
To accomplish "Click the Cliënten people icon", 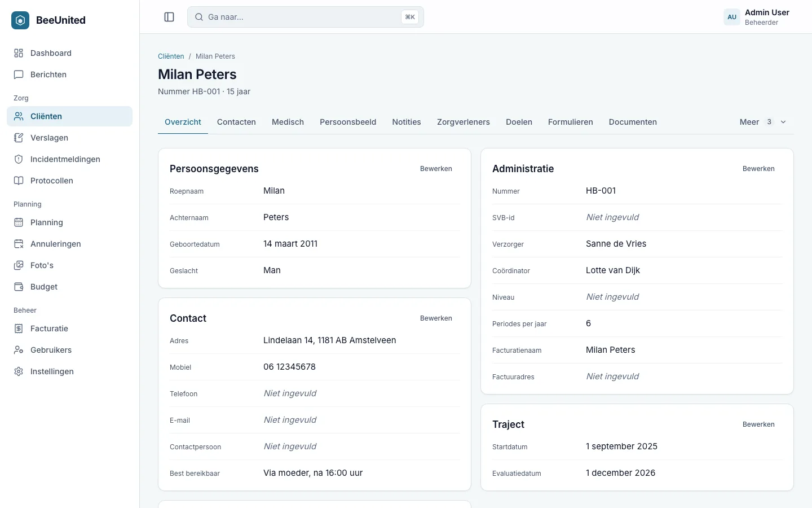I will [x=19, y=116].
